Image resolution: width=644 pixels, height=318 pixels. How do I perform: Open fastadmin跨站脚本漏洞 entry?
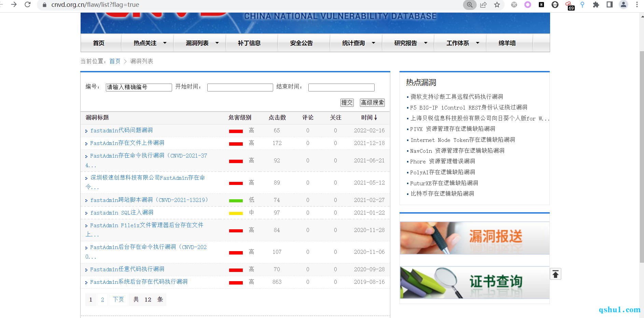pos(149,200)
